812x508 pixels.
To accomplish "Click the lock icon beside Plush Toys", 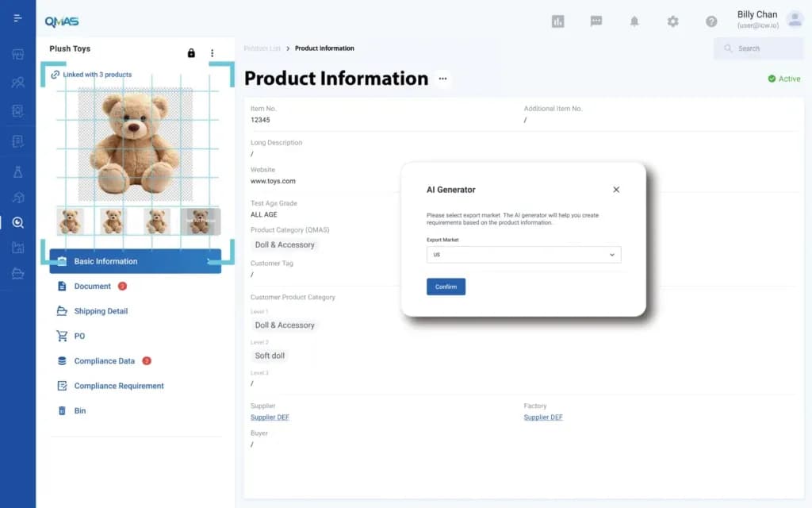I will (x=191, y=53).
